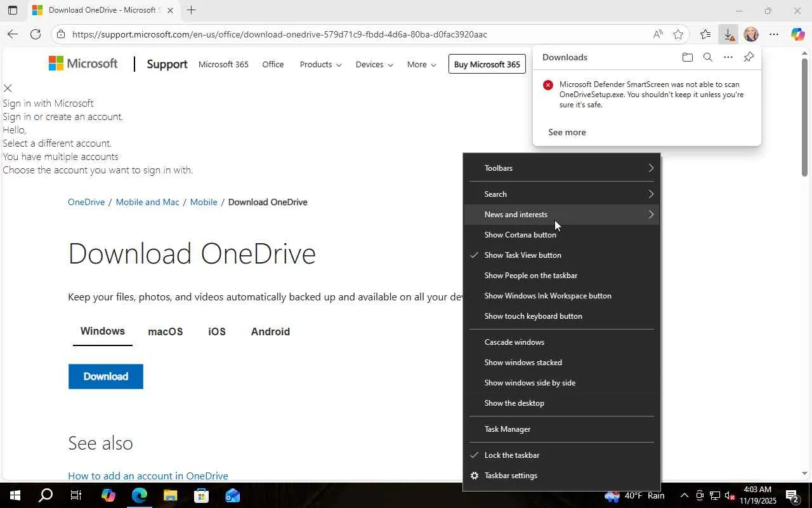Select Show windows side by side
The width and height of the screenshot is (812, 508).
click(562, 383)
